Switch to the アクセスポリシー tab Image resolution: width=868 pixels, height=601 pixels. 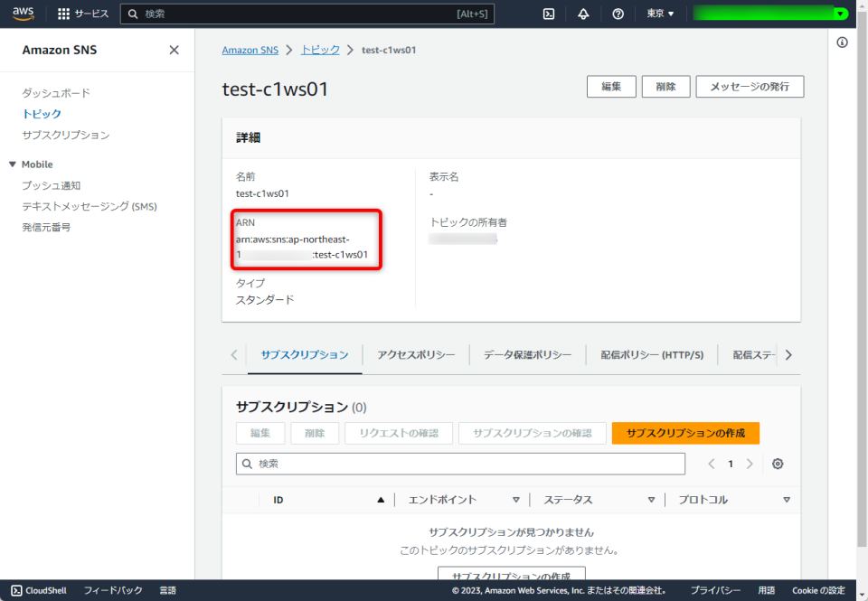(415, 354)
